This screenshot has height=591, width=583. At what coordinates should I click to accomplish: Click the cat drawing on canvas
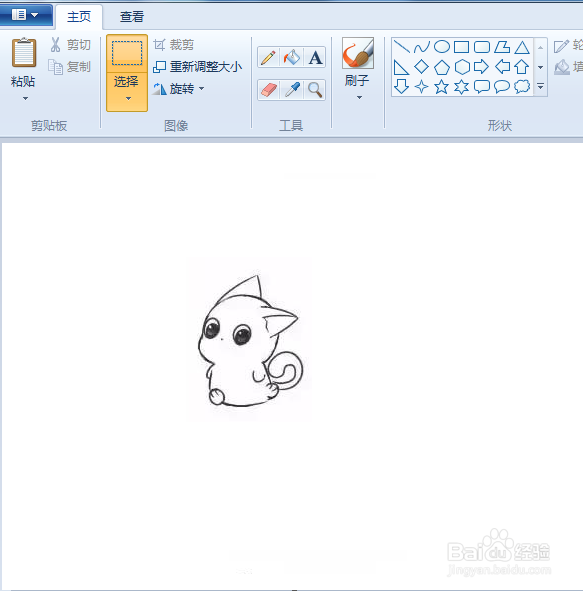coord(250,341)
